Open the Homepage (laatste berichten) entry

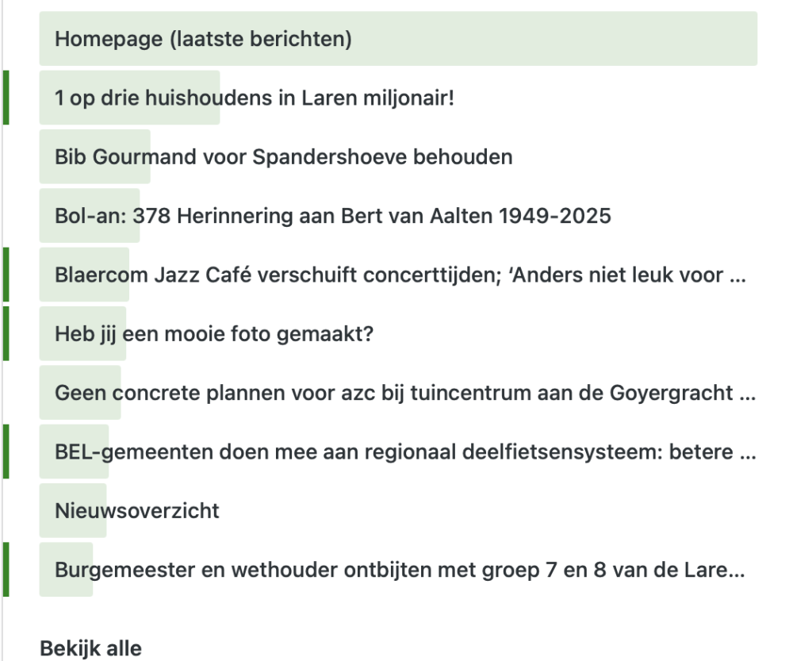click(x=203, y=39)
